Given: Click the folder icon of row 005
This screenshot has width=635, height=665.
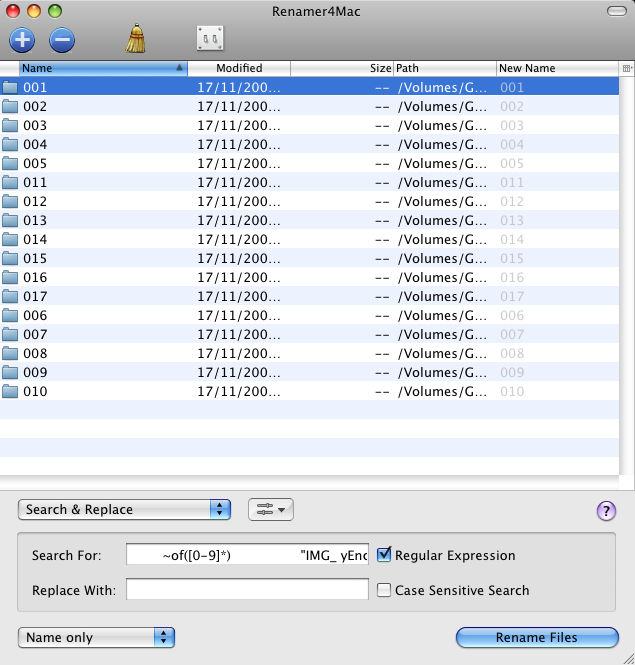Looking at the screenshot, I should [10, 163].
